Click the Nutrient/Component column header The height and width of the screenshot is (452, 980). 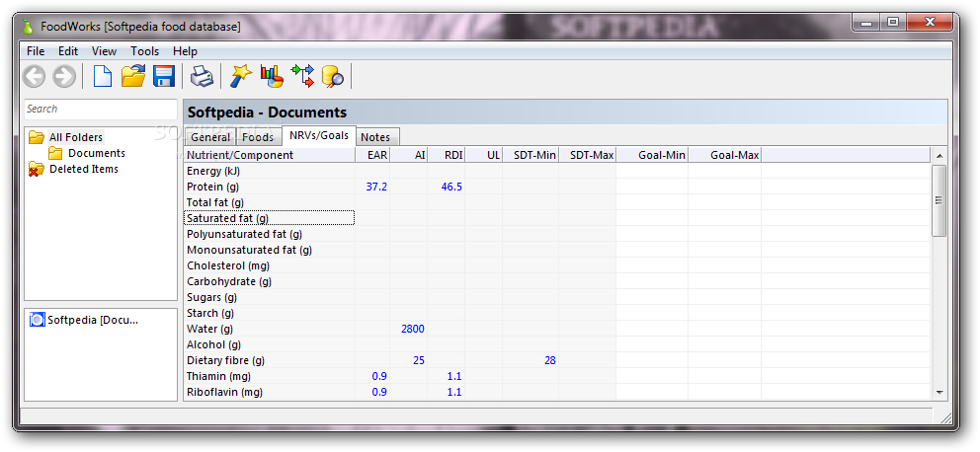click(x=270, y=155)
